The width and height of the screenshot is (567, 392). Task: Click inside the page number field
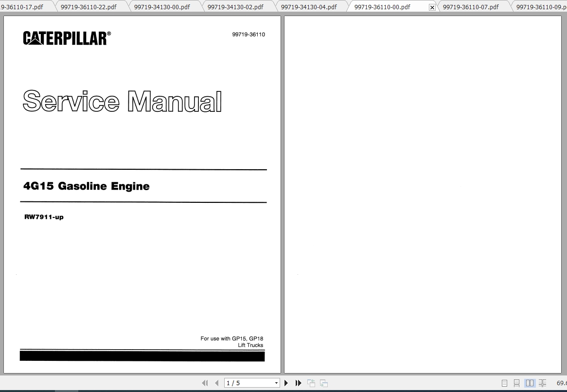click(x=246, y=383)
